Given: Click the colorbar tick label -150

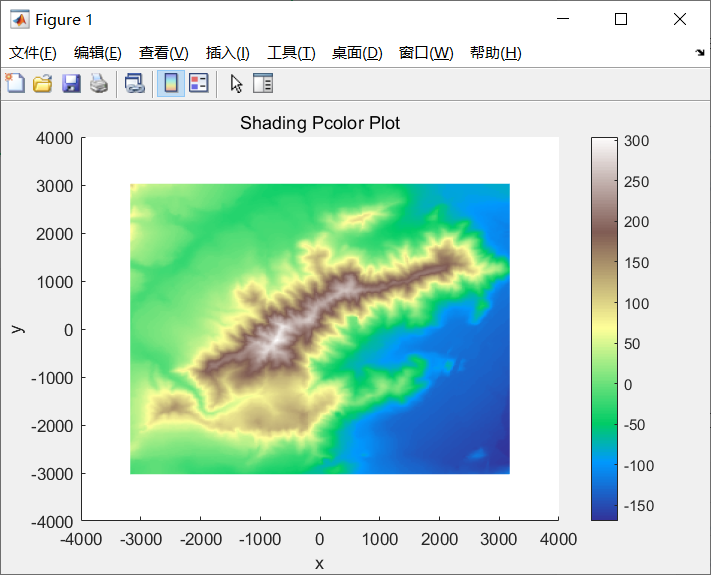Looking at the screenshot, I should coord(638,506).
